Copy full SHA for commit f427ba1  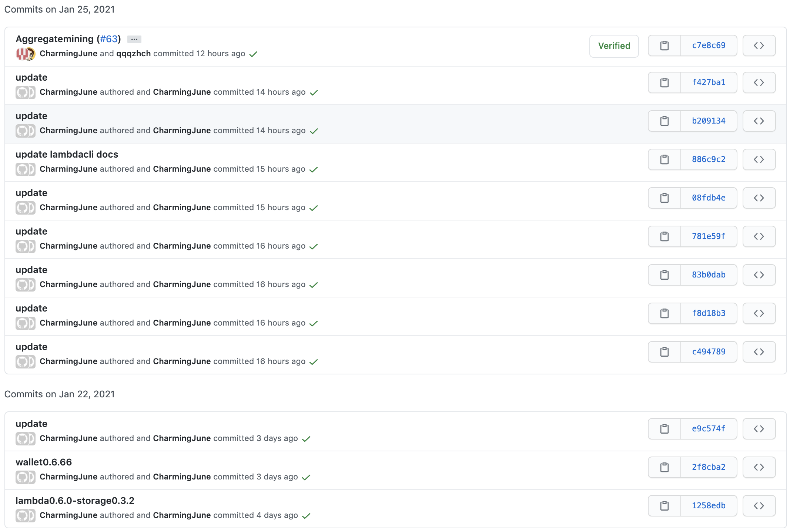click(x=665, y=83)
